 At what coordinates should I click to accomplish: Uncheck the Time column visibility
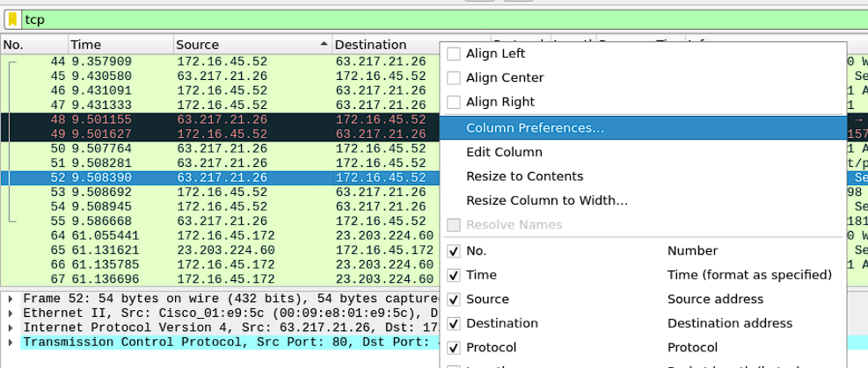tap(454, 275)
